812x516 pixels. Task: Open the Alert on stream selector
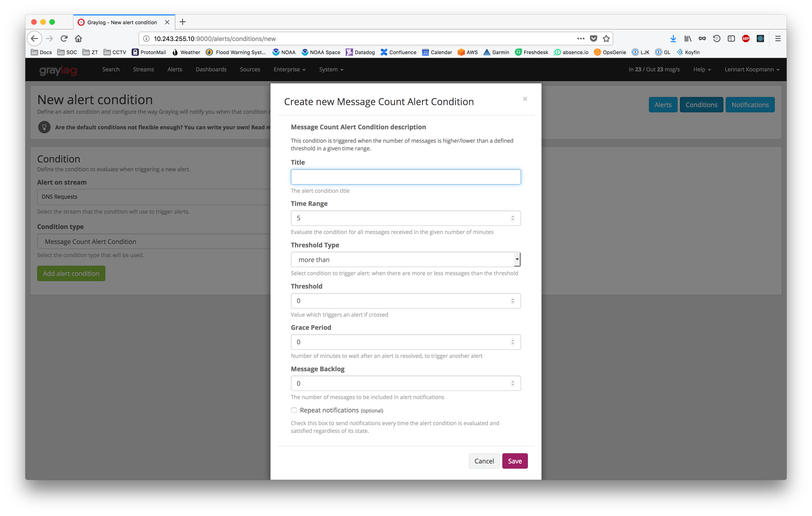click(154, 197)
